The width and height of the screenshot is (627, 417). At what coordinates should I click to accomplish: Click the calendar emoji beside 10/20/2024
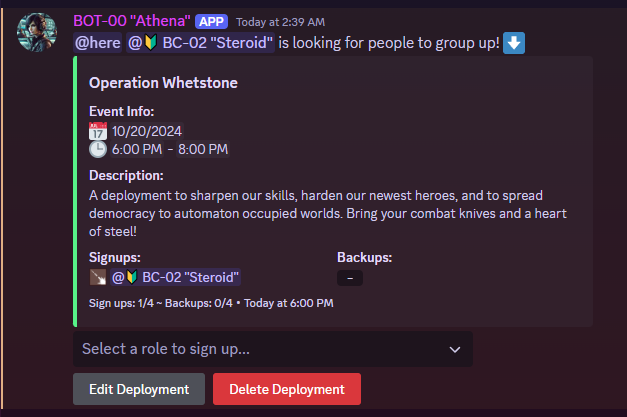[x=98, y=131]
